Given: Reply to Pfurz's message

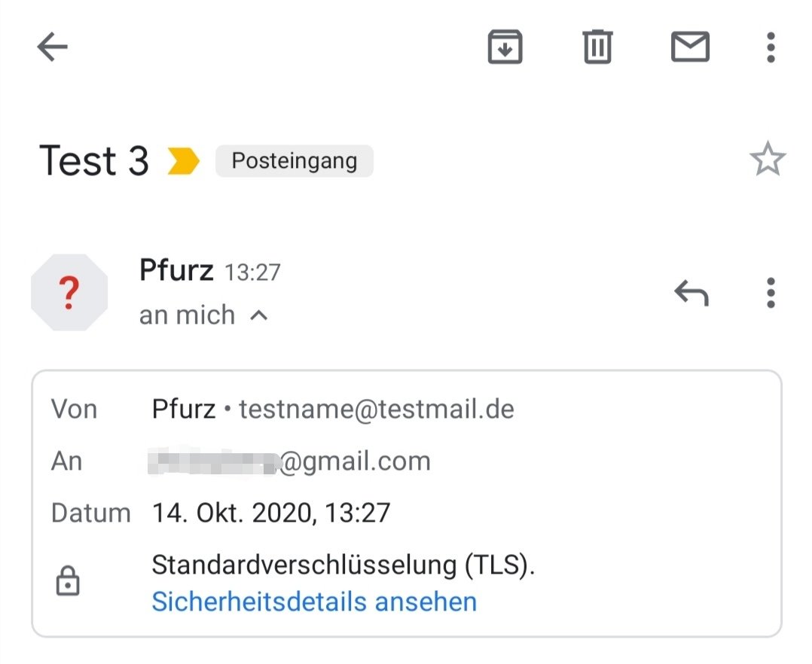Looking at the screenshot, I should tap(691, 293).
